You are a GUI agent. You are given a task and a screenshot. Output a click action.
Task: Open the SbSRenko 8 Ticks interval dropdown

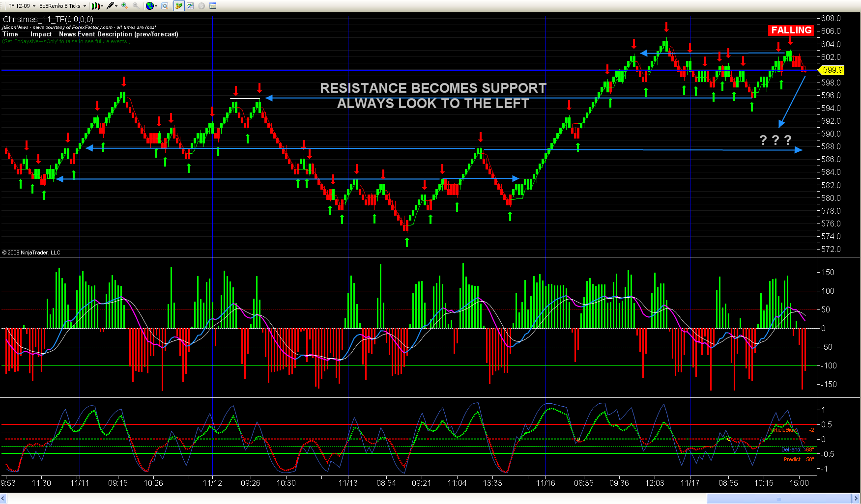click(x=63, y=6)
